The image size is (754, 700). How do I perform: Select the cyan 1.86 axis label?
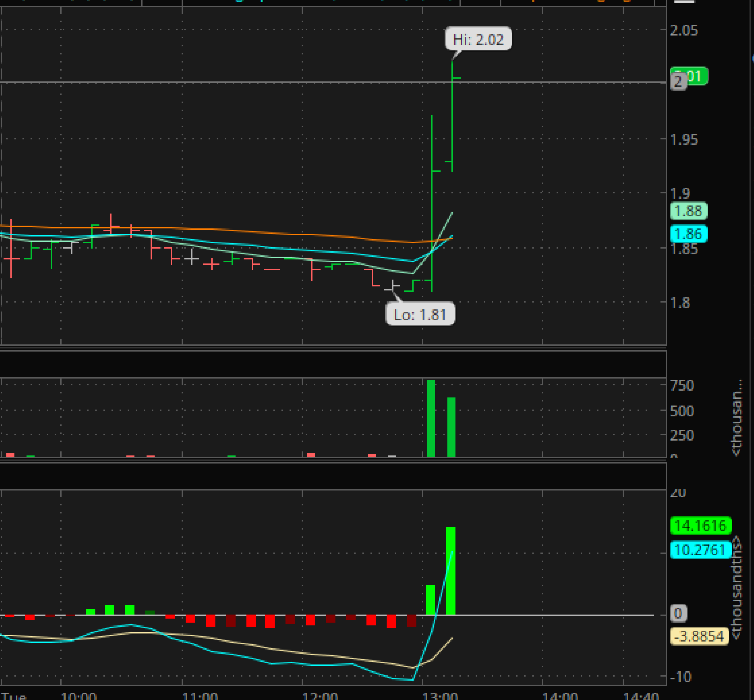688,234
